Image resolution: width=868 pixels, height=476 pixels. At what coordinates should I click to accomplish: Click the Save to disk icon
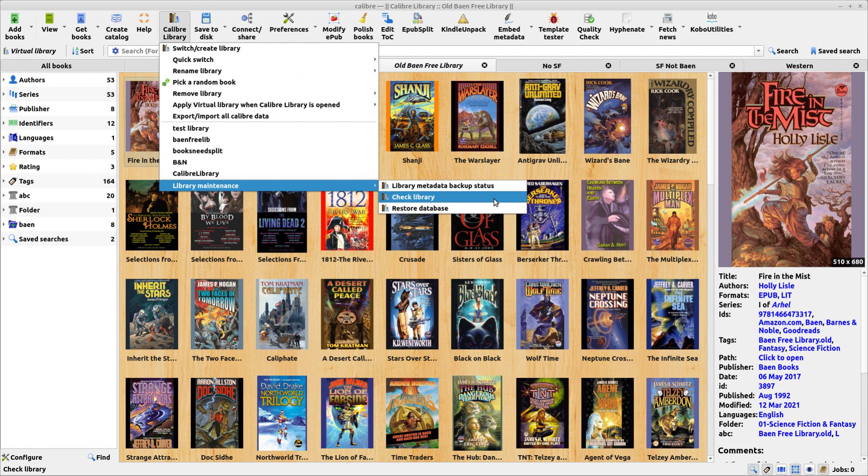point(206,26)
